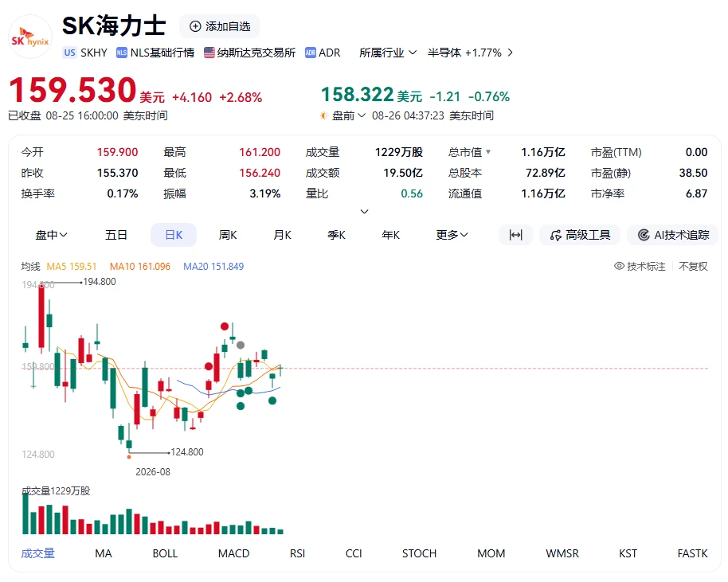Click the gray signal dot on chart
This screenshot has width=728, height=582.
coord(241,345)
